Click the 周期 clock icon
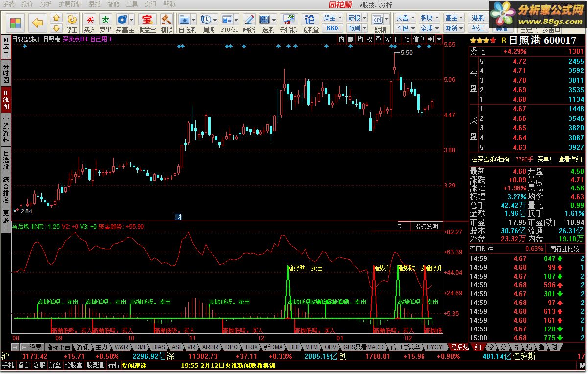This screenshot has height=374, width=588. pyautogui.click(x=206, y=20)
